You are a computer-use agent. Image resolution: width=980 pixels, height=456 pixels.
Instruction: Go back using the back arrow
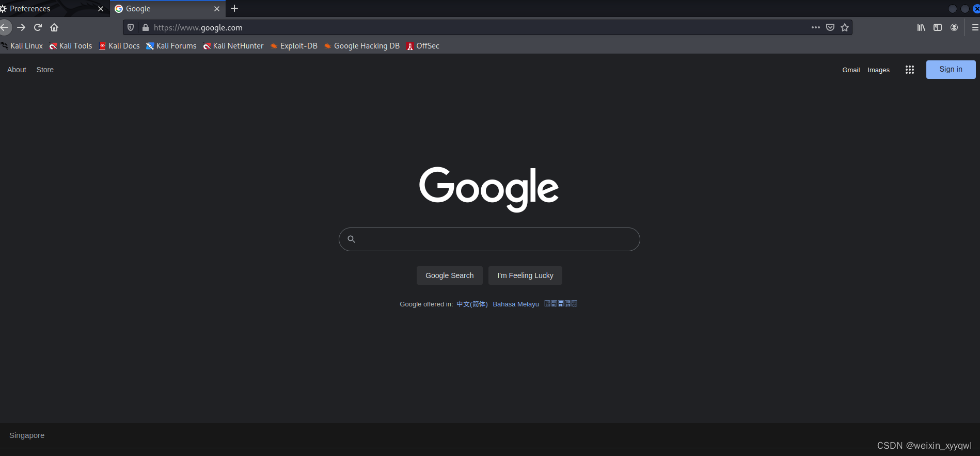pyautogui.click(x=4, y=27)
